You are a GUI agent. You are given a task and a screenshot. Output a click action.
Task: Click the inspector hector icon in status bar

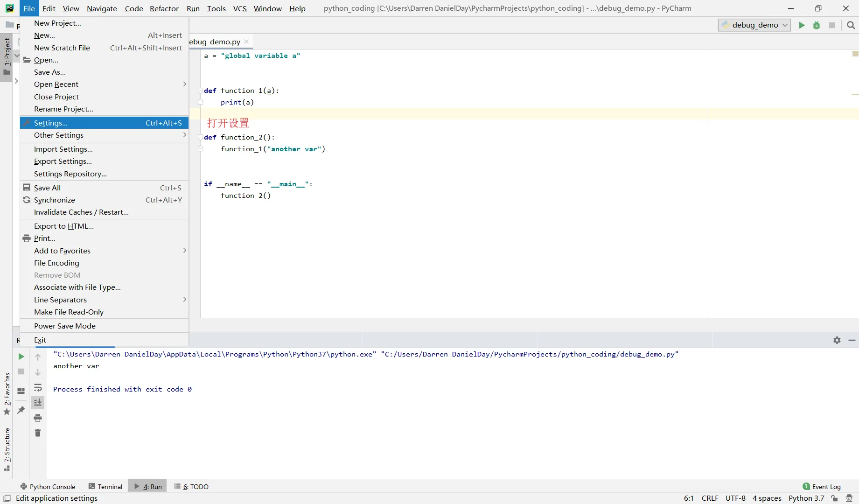(849, 498)
